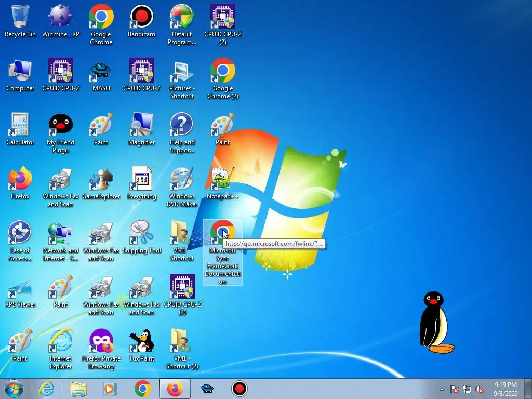The image size is (532, 399).
Task: Select the My Friend Pingu icon
Action: coord(60,133)
